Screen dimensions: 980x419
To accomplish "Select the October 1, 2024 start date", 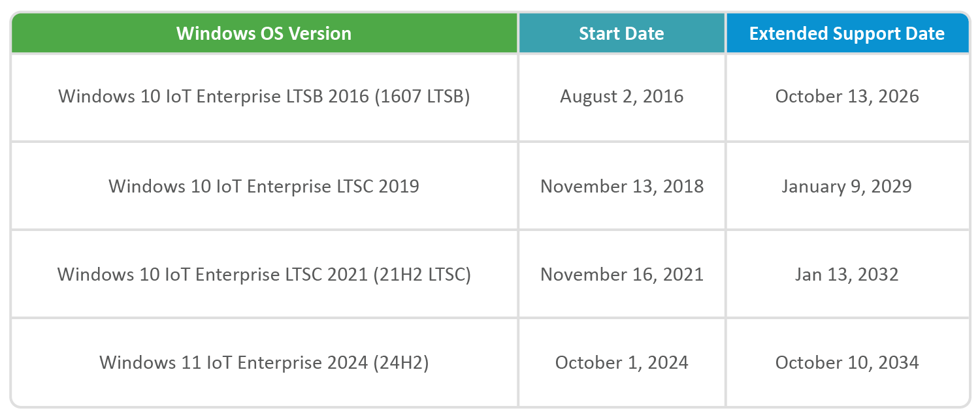I will click(x=621, y=362).
